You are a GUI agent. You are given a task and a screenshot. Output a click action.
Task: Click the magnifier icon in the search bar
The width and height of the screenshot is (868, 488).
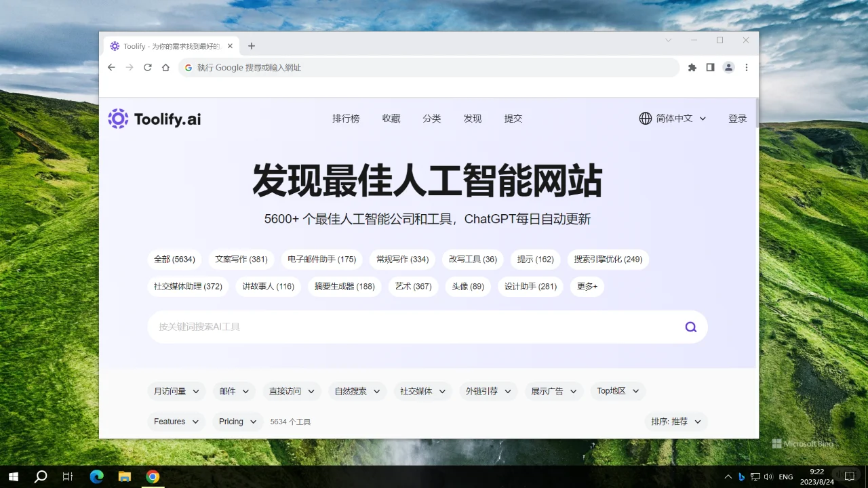tap(690, 327)
